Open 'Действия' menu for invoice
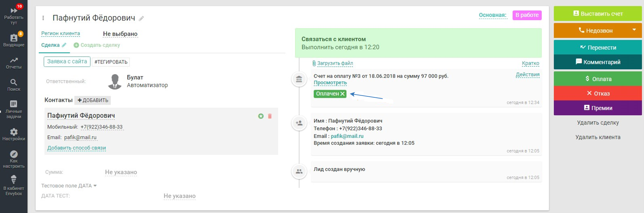Screen dimensions: 644x213 tap(527, 75)
